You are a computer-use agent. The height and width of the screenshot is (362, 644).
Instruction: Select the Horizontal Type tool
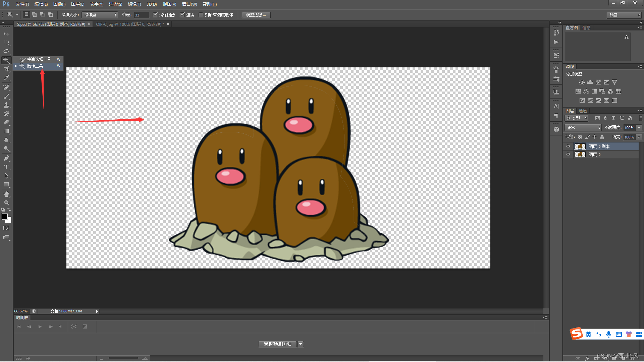pos(6,167)
